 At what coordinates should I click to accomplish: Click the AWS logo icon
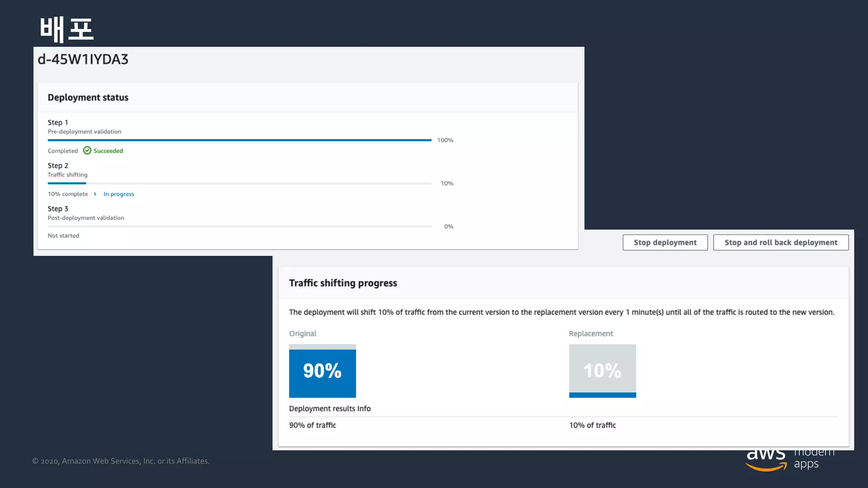[x=766, y=460]
